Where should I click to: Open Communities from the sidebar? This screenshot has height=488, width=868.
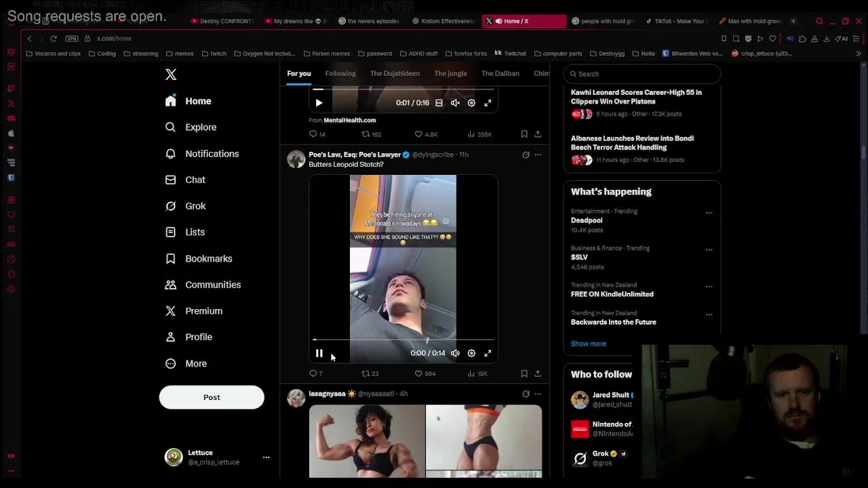(x=203, y=285)
